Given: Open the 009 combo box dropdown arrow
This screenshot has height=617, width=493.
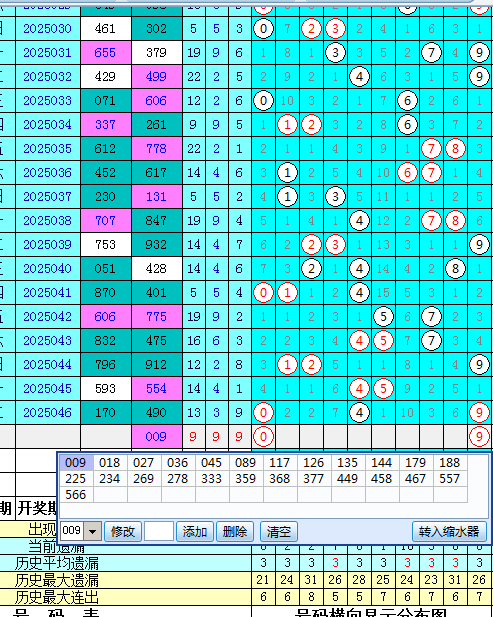Looking at the screenshot, I should click(92, 532).
